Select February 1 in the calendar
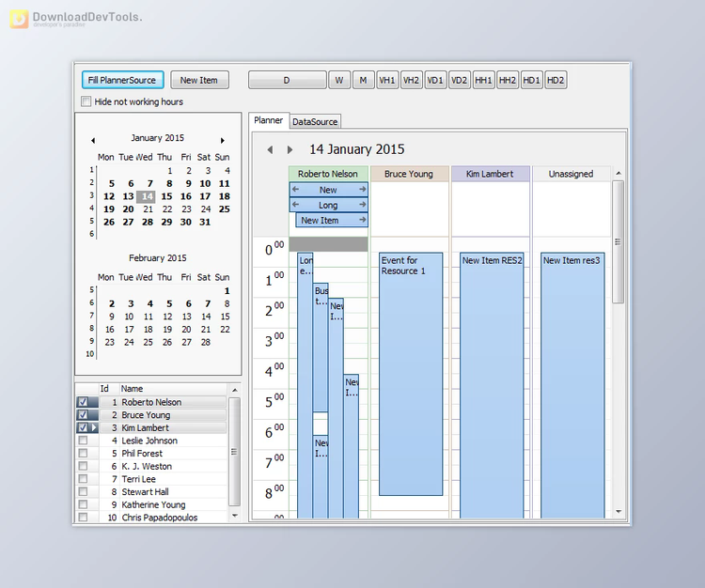705x588 pixels. tap(227, 290)
